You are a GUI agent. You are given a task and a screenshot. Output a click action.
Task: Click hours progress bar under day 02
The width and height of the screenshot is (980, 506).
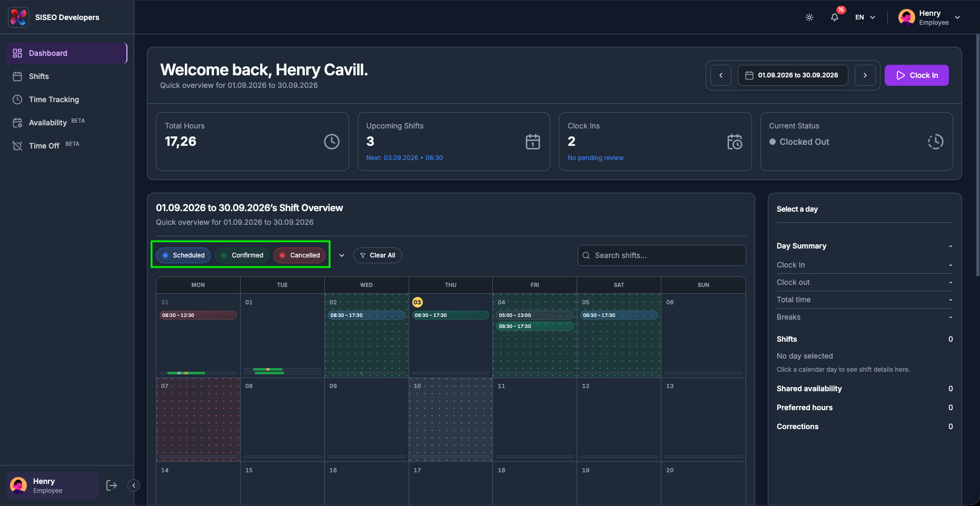(367, 373)
